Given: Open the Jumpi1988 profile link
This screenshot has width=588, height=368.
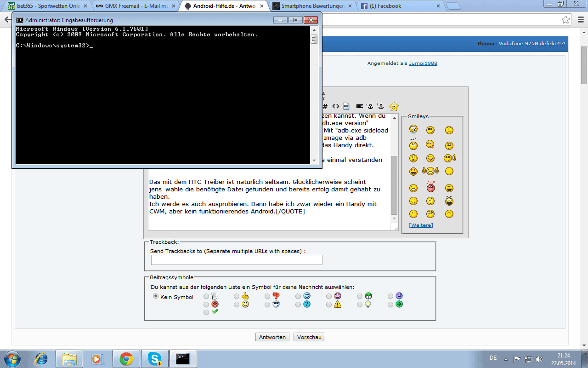Looking at the screenshot, I should pyautogui.click(x=423, y=63).
